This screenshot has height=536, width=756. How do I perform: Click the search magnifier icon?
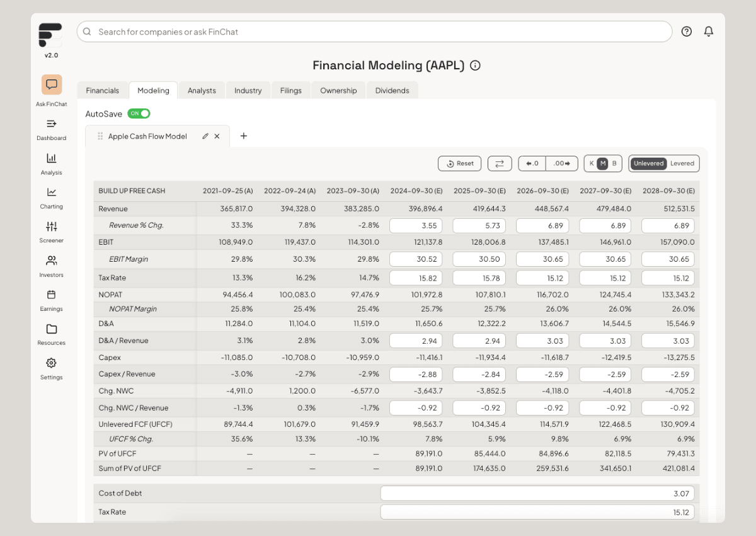coord(87,32)
